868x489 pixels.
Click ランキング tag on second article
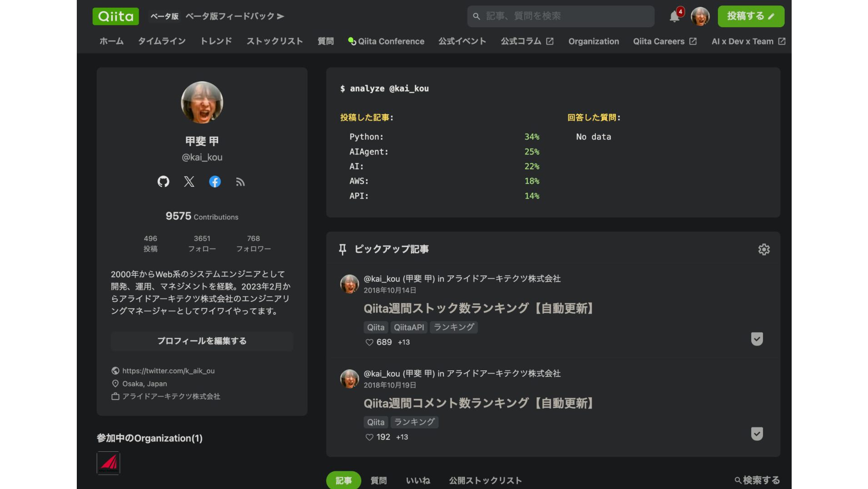click(x=414, y=422)
